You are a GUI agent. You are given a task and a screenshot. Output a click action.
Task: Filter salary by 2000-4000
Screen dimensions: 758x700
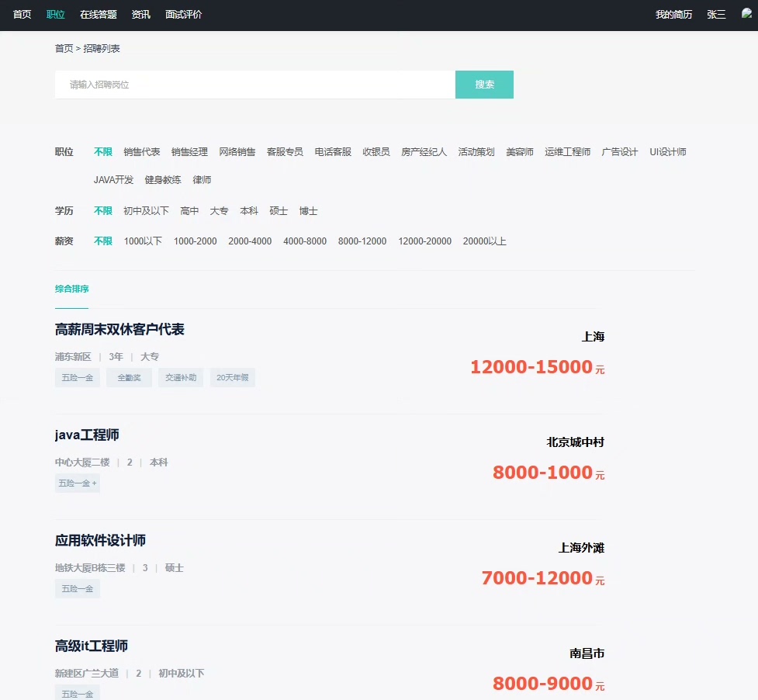250,241
